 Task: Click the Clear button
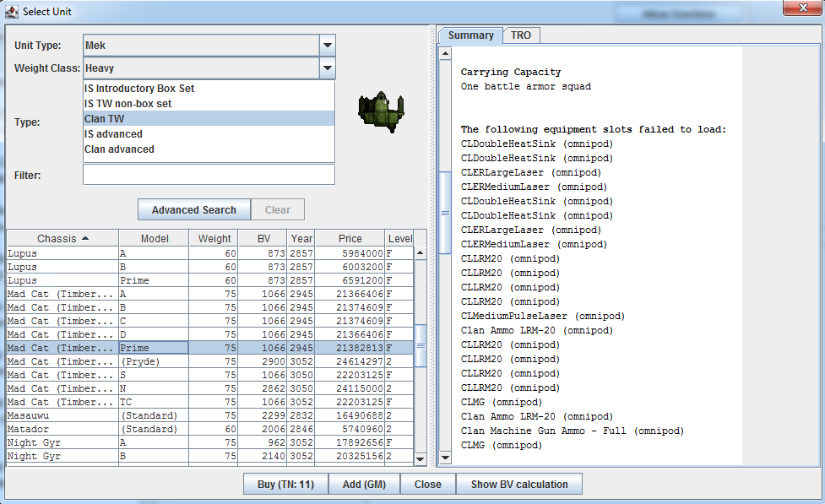278,210
